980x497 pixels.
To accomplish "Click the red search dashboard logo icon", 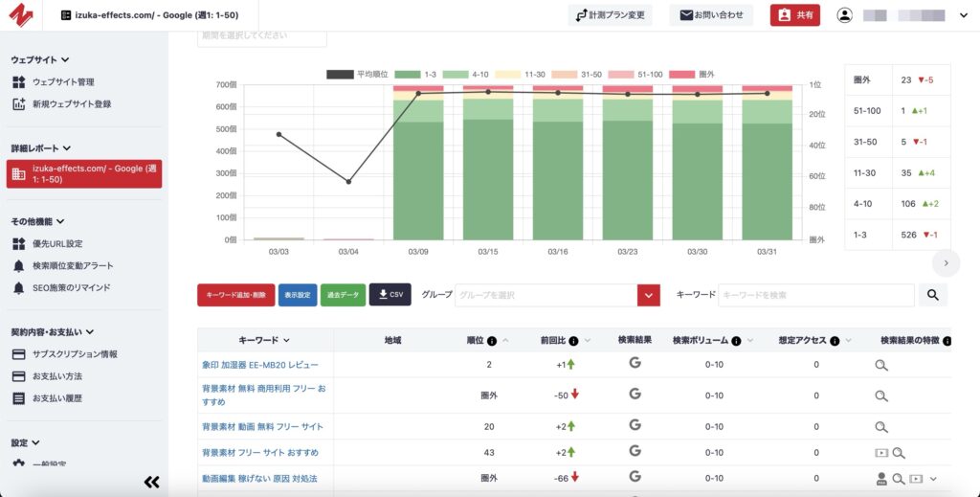I will [x=22, y=15].
